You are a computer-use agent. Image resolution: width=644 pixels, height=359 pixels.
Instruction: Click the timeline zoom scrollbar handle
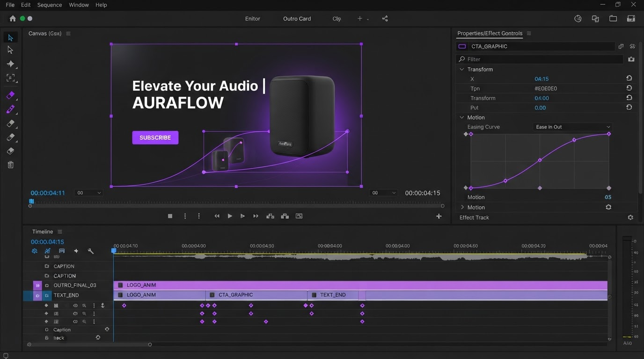pos(150,345)
